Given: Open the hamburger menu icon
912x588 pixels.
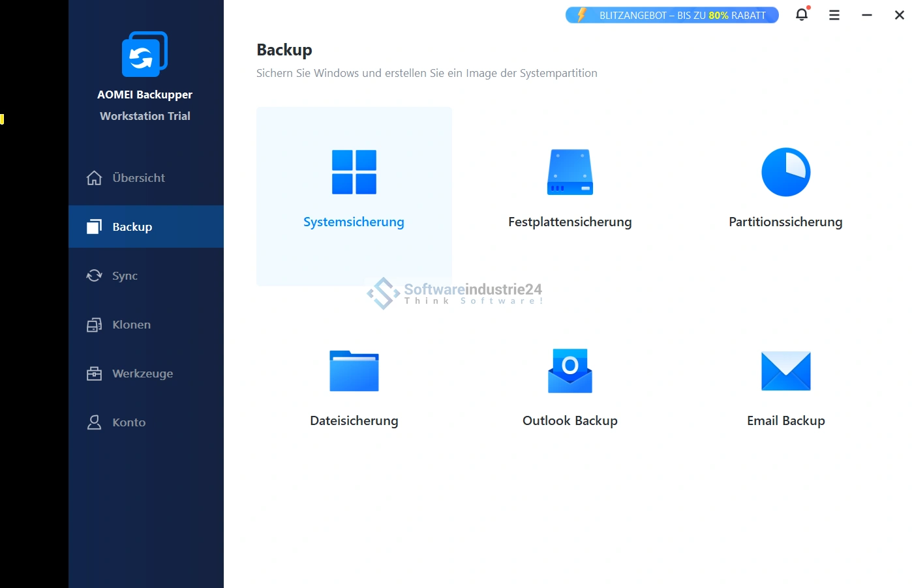Looking at the screenshot, I should coord(834,15).
